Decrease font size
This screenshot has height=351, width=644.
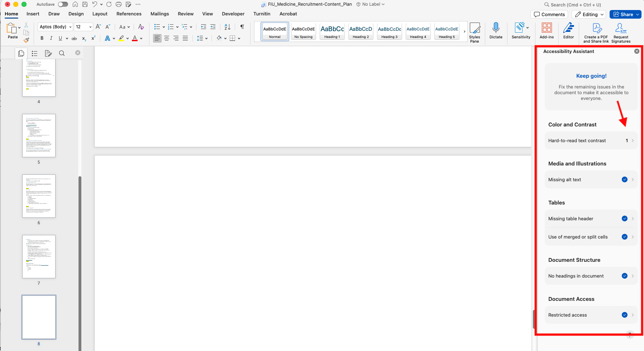click(108, 27)
